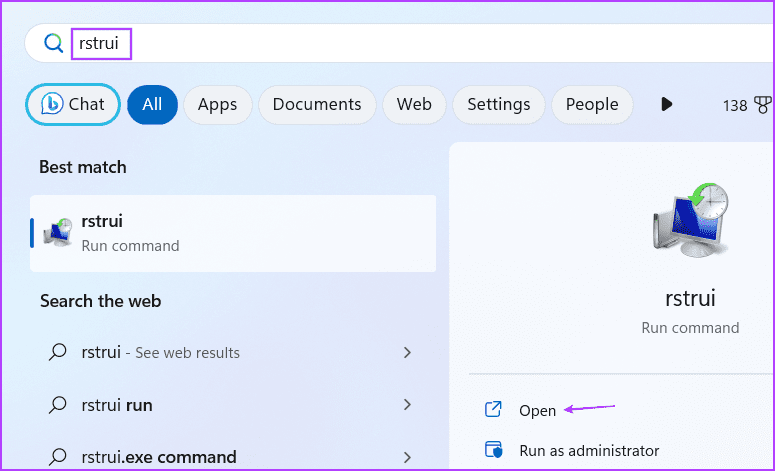775x471 pixels.
Task: Switch to the Apps filter tab
Action: (x=217, y=104)
